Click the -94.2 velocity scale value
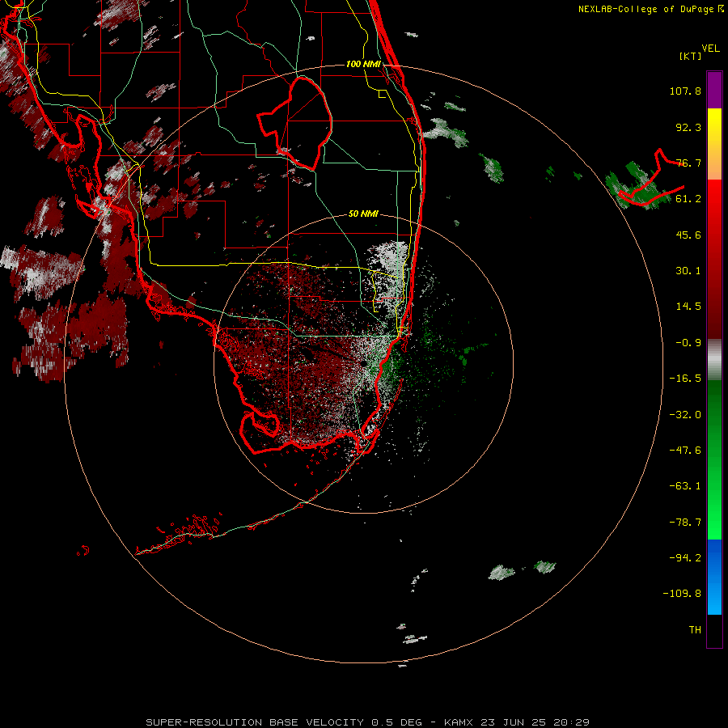Viewport: 728px width, 728px height. coord(685,558)
